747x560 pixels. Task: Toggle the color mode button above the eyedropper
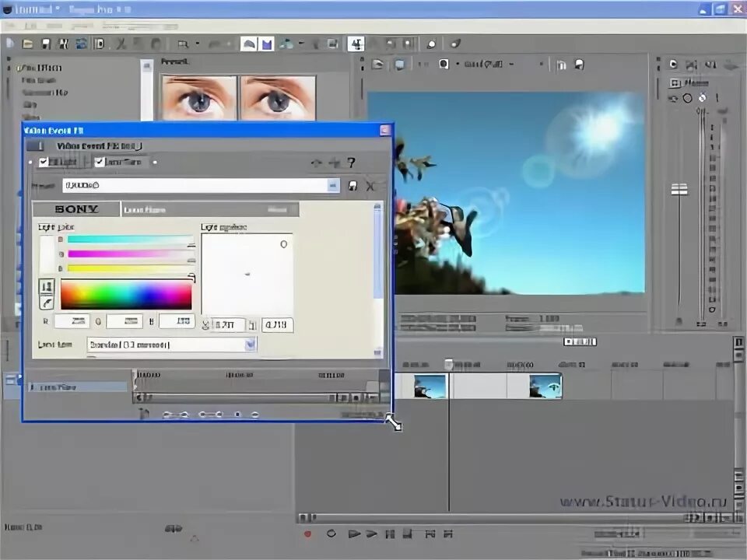(47, 286)
